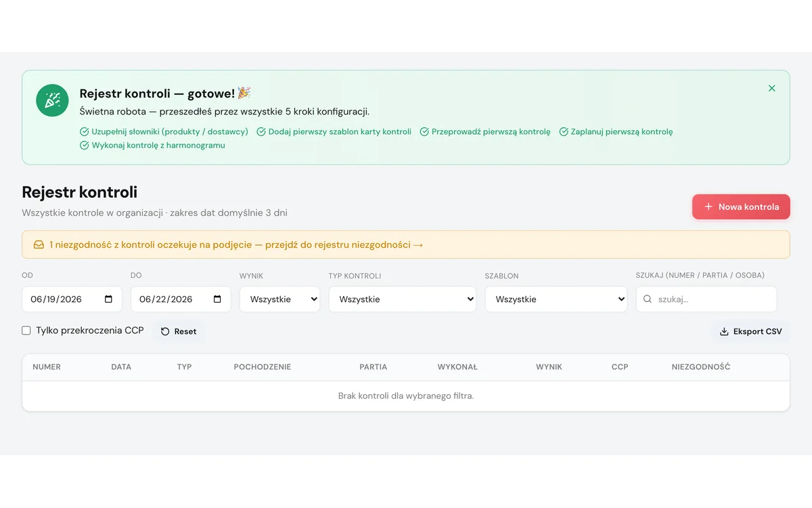
Task: Click the Niezgodność column header
Action: [x=701, y=367]
